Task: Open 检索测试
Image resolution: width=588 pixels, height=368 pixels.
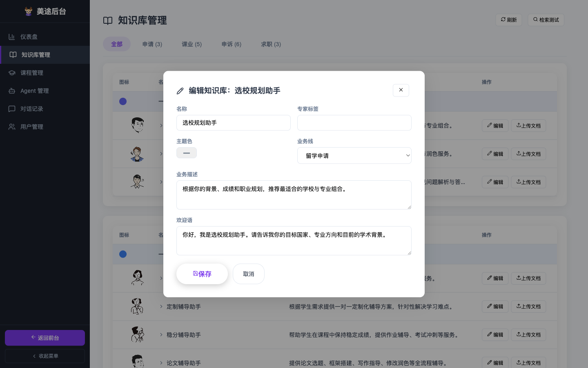Action: [546, 20]
